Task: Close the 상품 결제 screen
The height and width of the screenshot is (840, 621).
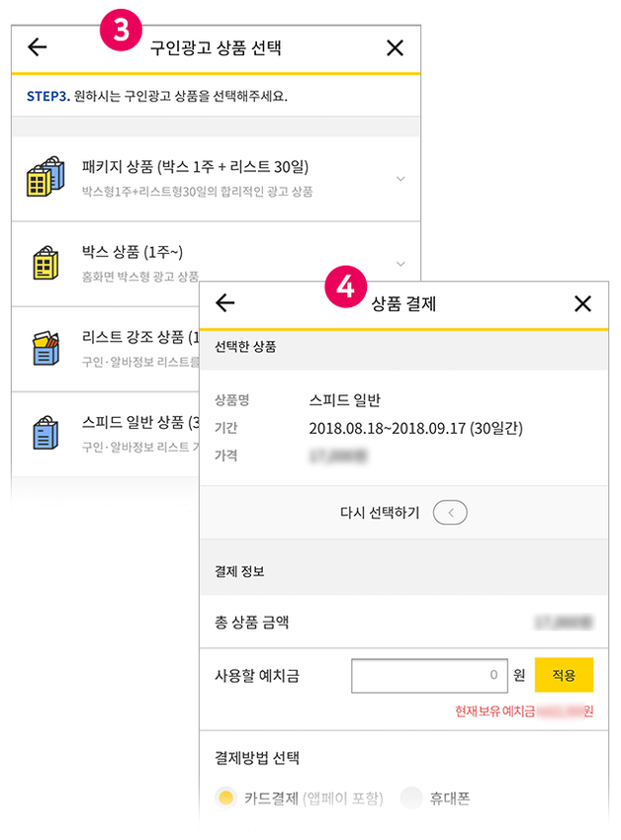Action: (x=582, y=303)
